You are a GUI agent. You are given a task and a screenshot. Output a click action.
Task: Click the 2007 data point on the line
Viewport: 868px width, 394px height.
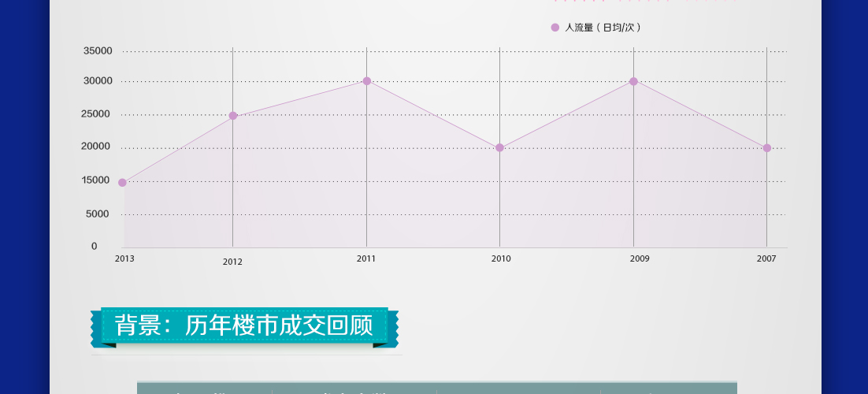click(767, 148)
